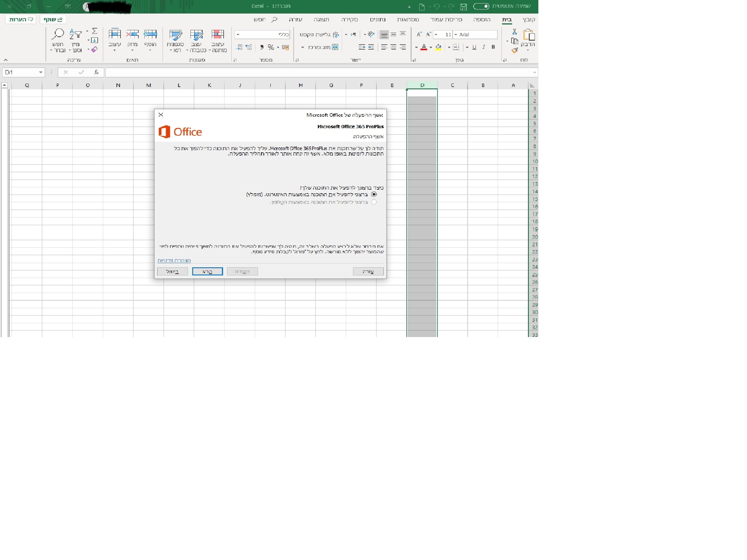Click the Bold formatting icon

(493, 47)
